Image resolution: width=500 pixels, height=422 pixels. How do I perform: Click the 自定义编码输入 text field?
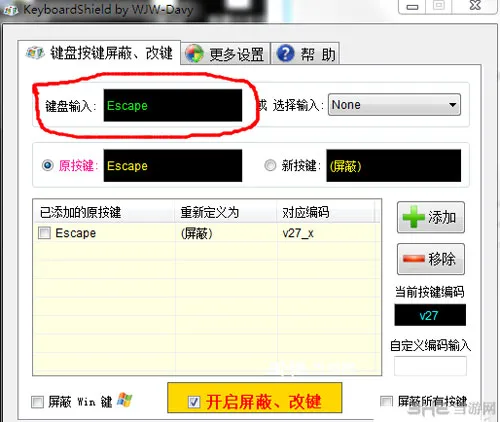tap(430, 366)
